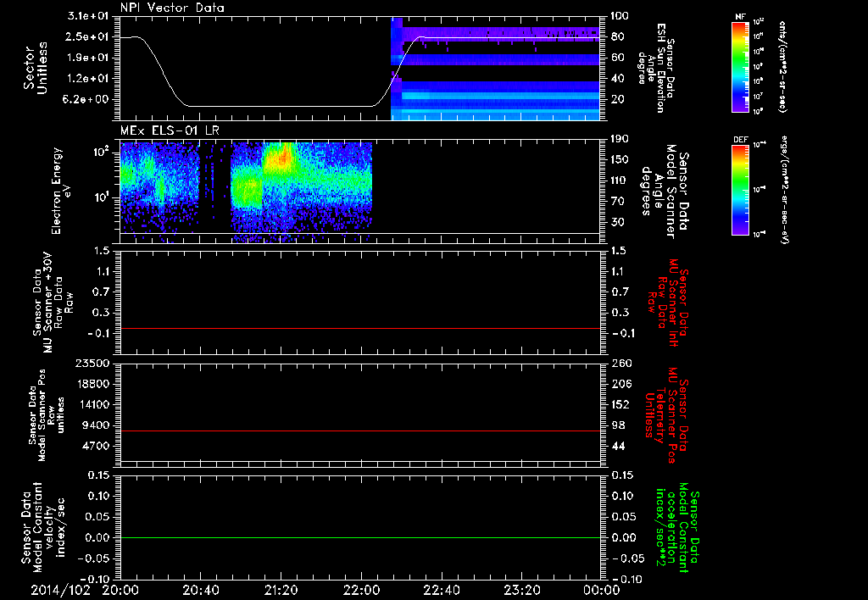The width and height of the screenshot is (868, 600).
Task: Click the "cnts/(cm**2-sr-sec)" colorbar unit label
Action: (782, 67)
